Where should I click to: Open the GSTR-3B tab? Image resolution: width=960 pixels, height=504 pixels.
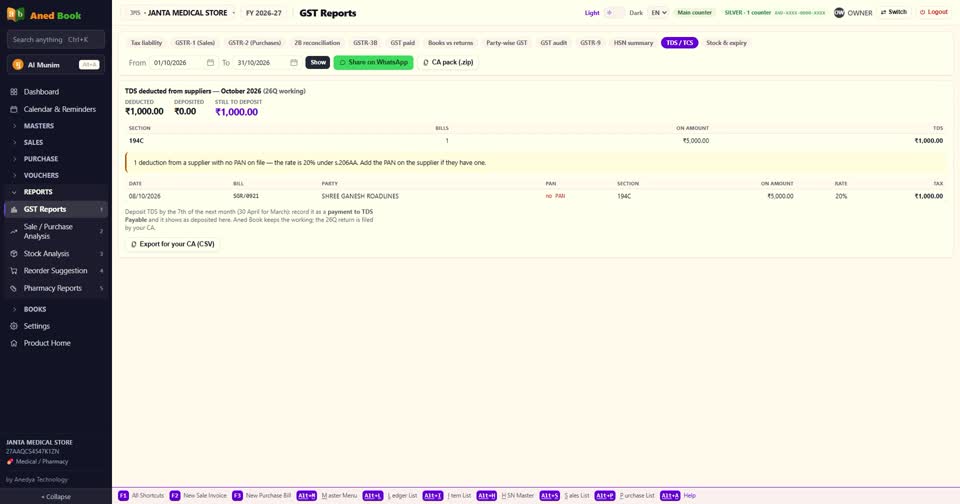(365, 43)
